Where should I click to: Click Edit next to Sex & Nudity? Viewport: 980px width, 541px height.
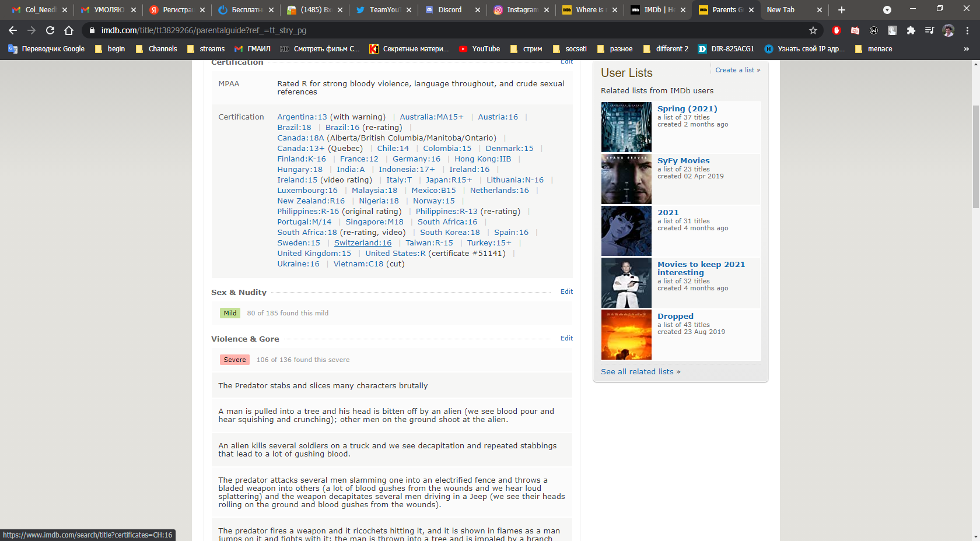click(566, 291)
